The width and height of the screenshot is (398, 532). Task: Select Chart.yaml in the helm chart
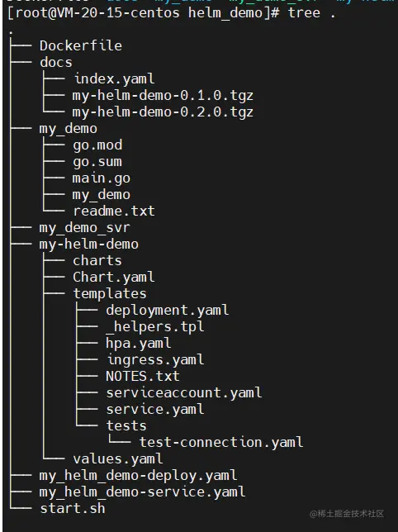(114, 278)
